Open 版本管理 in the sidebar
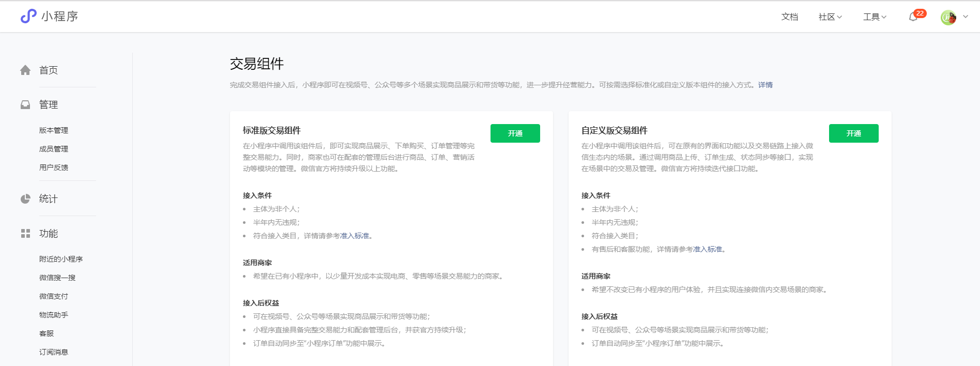Viewport: 980px width, 366px height. click(54, 130)
